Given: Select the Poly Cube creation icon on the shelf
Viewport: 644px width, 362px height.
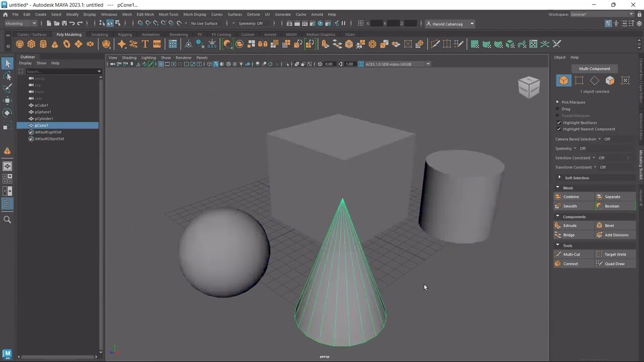Looking at the screenshot, I should coord(31,44).
